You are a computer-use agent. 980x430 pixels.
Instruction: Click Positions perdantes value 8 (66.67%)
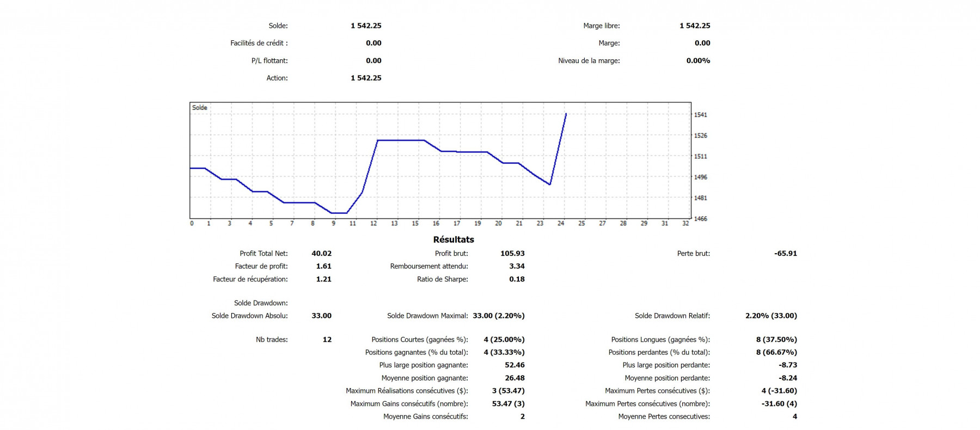point(776,353)
